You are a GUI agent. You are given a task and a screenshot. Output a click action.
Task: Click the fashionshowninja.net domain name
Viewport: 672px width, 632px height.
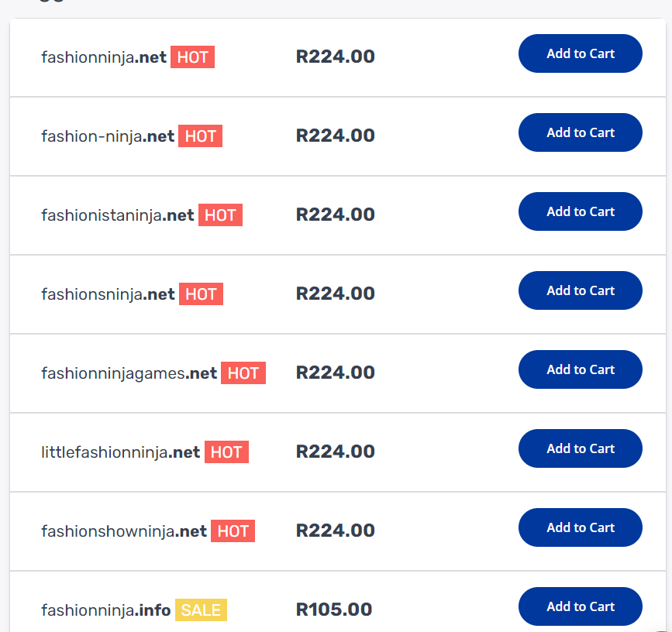124,531
